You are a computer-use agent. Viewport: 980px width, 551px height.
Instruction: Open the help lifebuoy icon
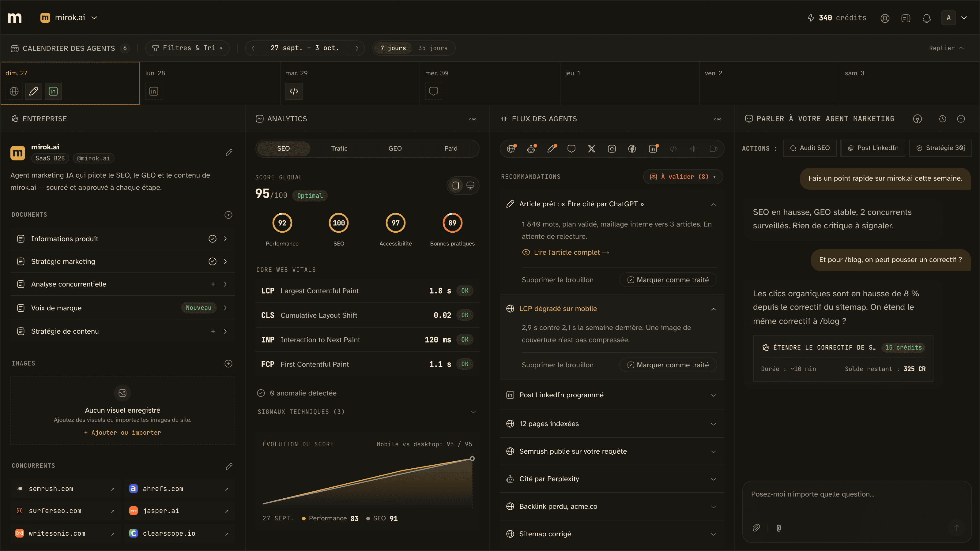pos(885,18)
